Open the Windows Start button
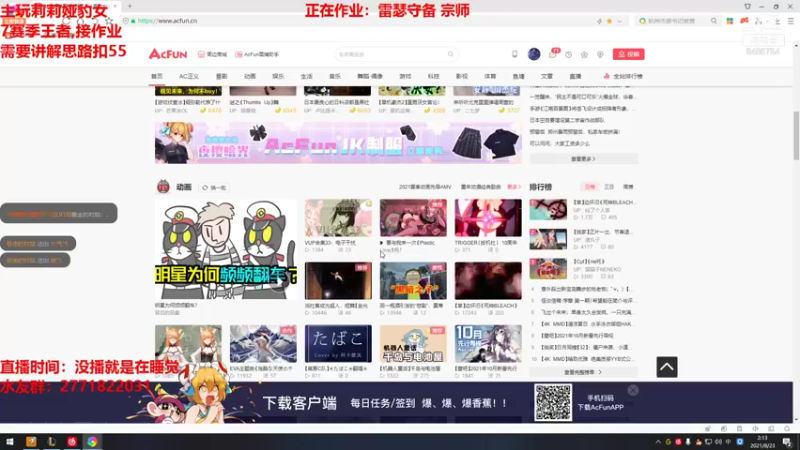The image size is (800, 450). tap(10, 442)
